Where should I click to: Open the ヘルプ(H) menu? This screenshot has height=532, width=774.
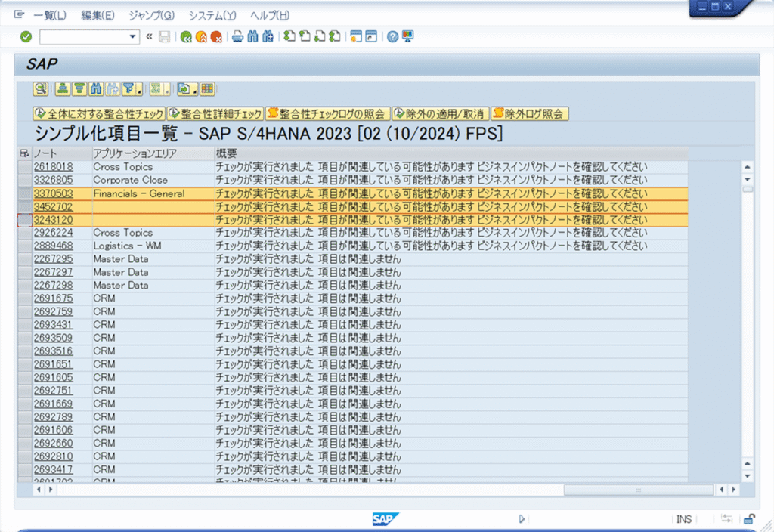(x=270, y=15)
